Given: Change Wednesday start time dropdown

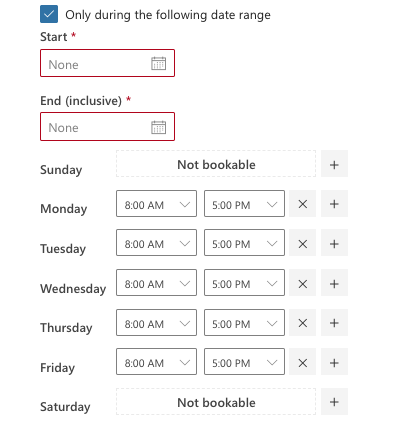Looking at the screenshot, I should pos(156,283).
